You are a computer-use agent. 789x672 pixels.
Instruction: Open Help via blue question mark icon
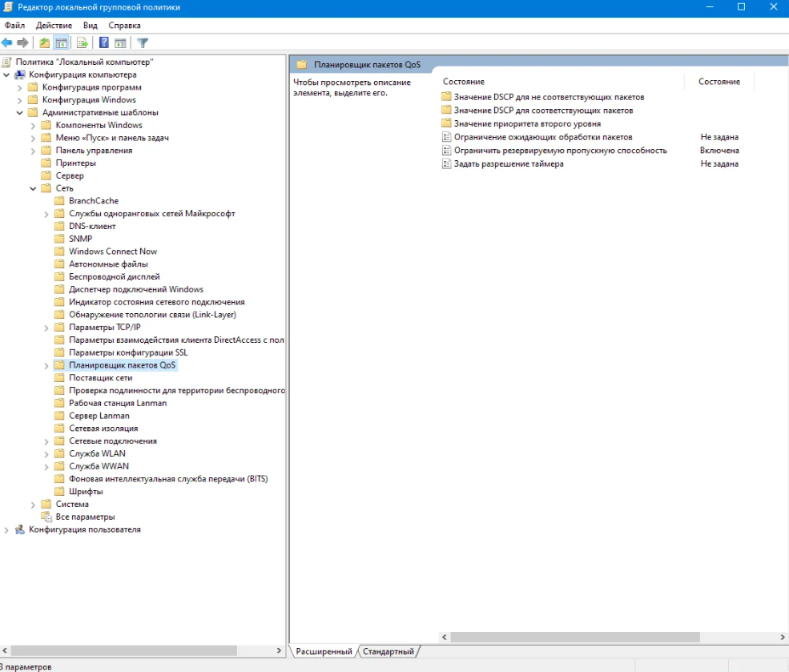[x=103, y=42]
